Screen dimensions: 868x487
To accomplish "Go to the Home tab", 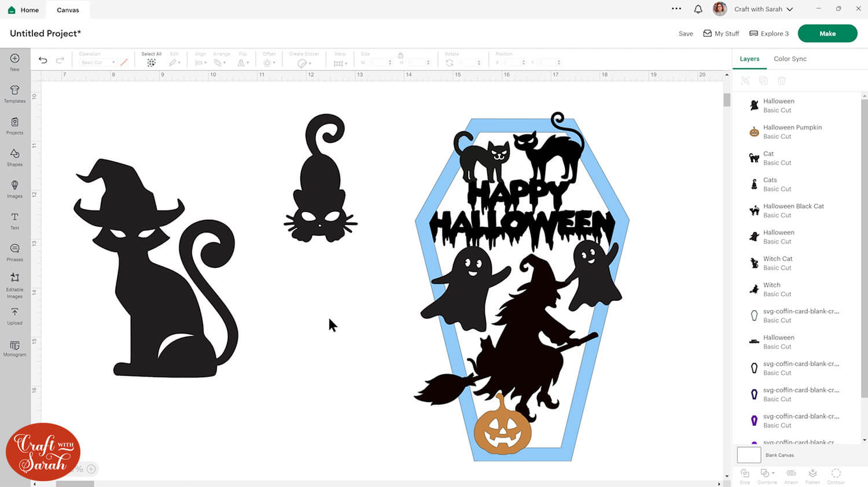I will 24,10.
